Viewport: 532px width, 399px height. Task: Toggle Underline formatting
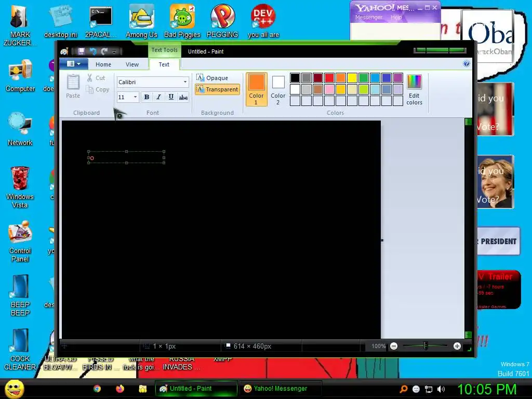tap(171, 97)
